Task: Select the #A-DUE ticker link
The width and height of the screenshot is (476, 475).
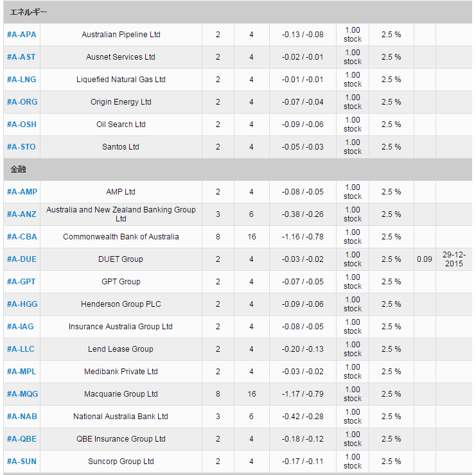Action: [x=22, y=259]
